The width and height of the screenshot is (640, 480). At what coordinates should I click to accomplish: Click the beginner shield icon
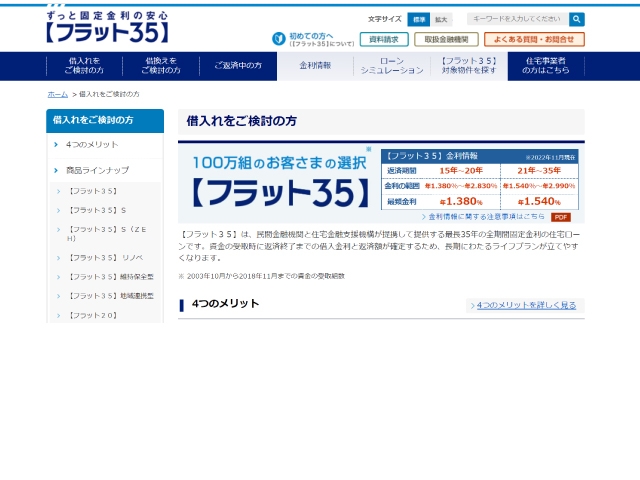[279, 39]
